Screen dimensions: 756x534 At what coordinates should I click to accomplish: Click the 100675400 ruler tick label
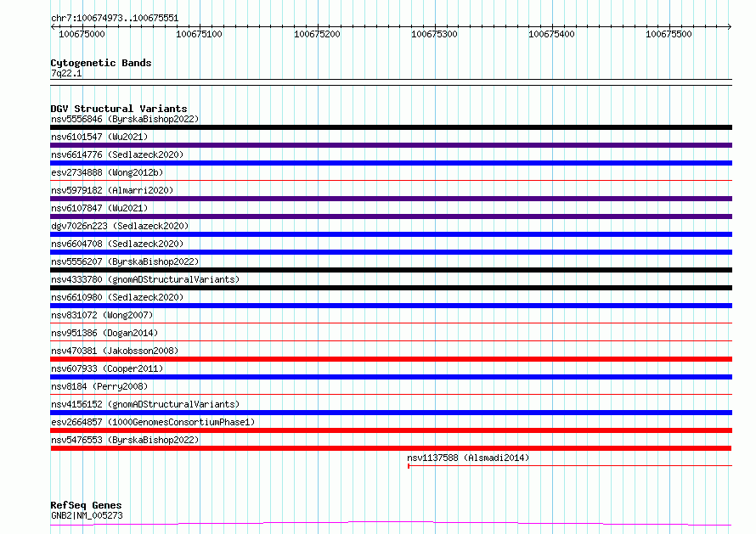[551, 34]
